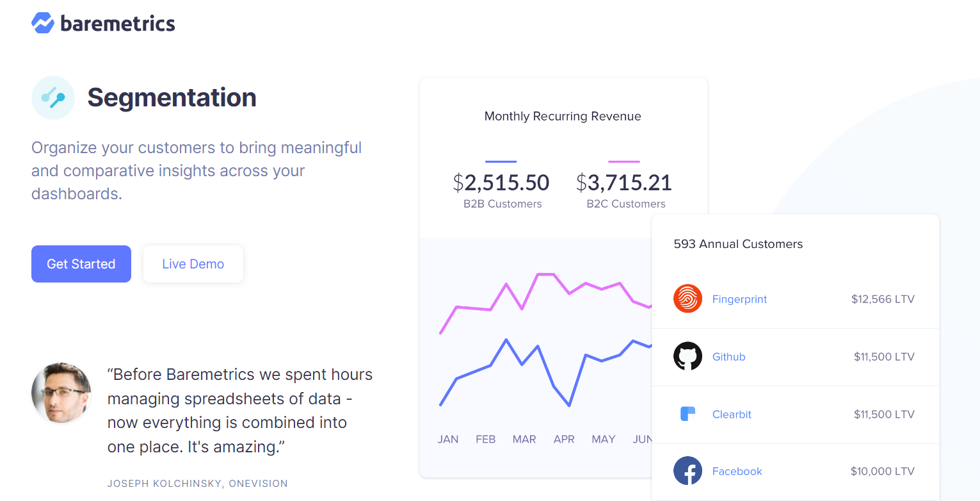Click the B2B Customers label
The width and height of the screenshot is (980, 501).
coord(502,204)
